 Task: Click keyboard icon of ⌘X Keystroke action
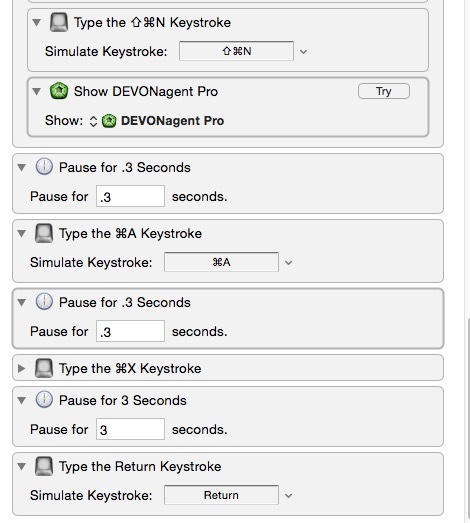[x=44, y=368]
